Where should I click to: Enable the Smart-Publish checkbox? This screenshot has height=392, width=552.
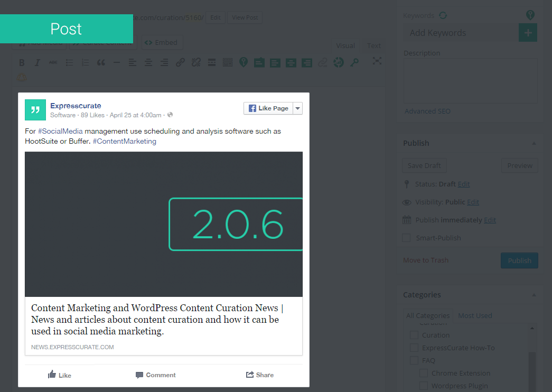click(406, 238)
